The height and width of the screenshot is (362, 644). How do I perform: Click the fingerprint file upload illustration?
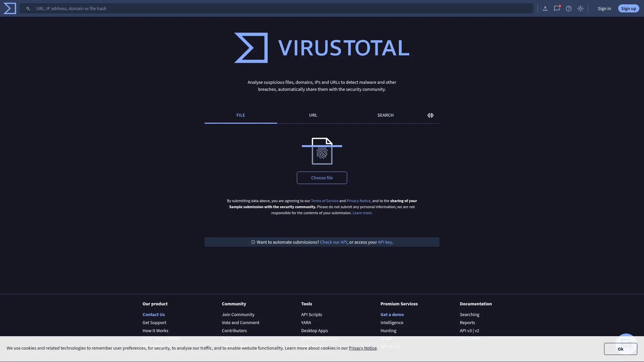pos(322,151)
